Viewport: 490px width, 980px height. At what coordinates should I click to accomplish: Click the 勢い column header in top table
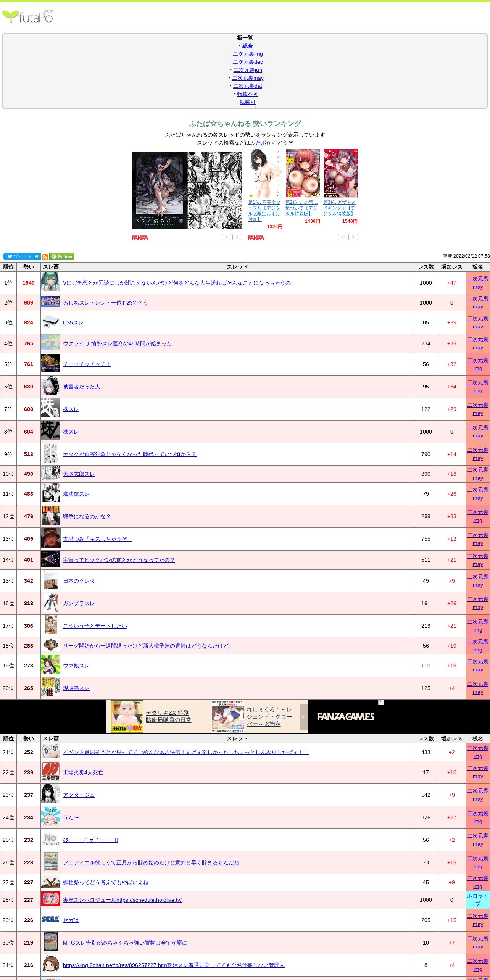pyautogui.click(x=28, y=267)
